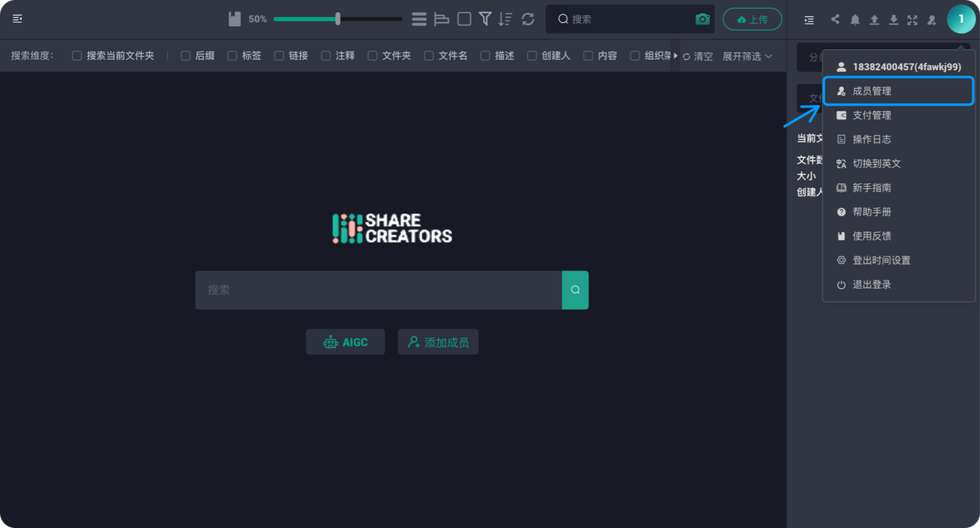This screenshot has width=980, height=528.
Task: Open 成员管理 from account menu
Action: pyautogui.click(x=898, y=91)
